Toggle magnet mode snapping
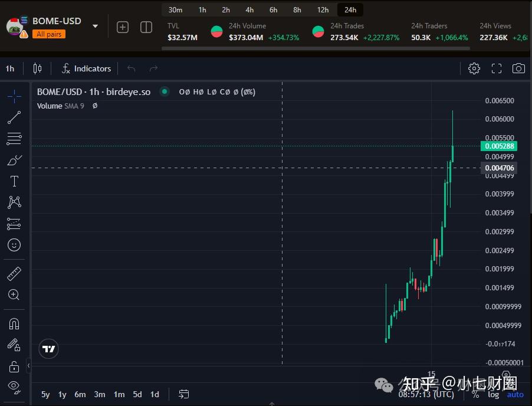The width and height of the screenshot is (532, 406). [x=14, y=324]
